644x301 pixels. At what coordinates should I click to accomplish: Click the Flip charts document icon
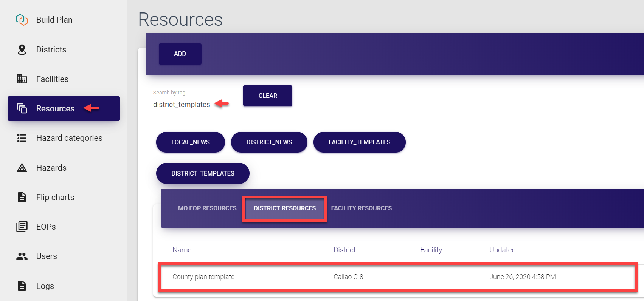[x=22, y=197]
